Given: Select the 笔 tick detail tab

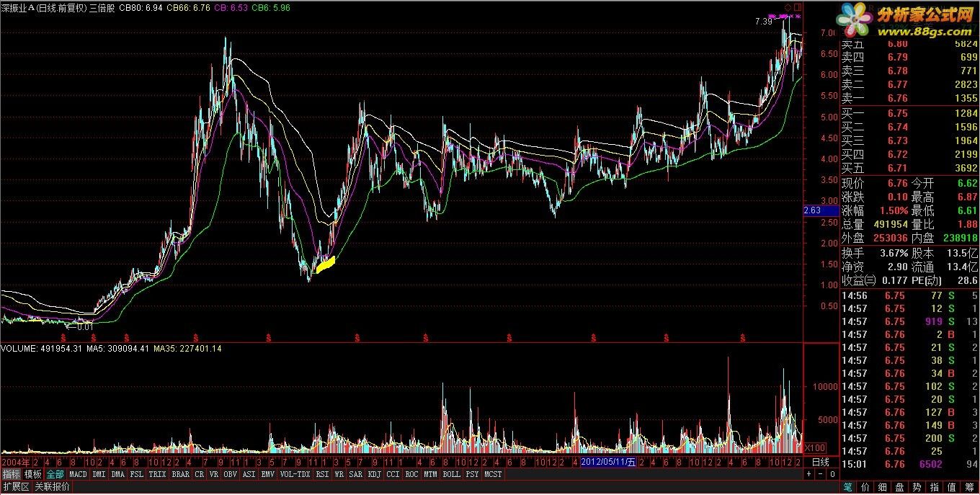Looking at the screenshot, I should click(x=848, y=487).
